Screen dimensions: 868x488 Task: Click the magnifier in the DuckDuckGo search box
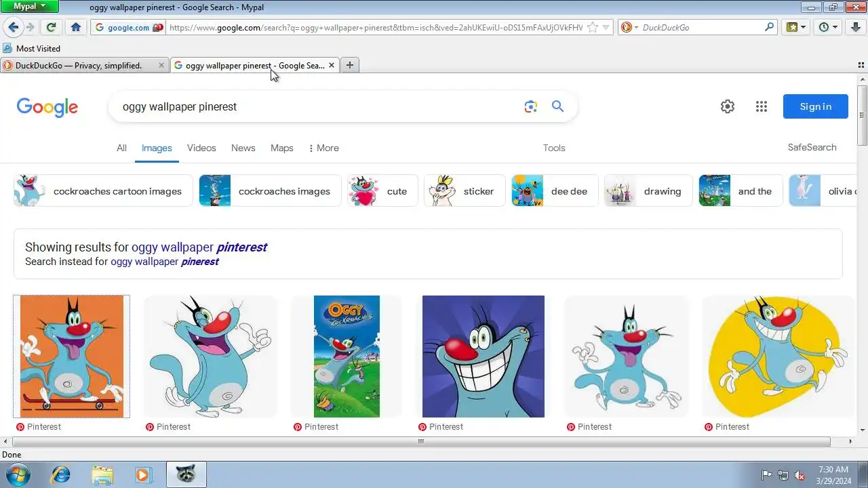point(769,28)
